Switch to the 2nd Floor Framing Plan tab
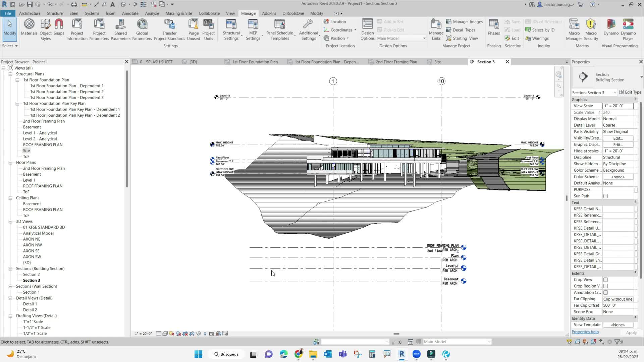Image resolution: width=644 pixels, height=362 pixels. click(396, 62)
